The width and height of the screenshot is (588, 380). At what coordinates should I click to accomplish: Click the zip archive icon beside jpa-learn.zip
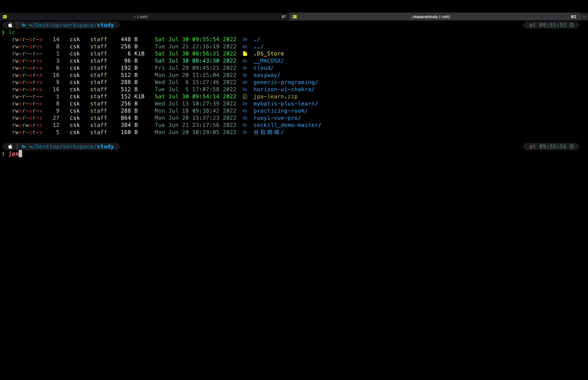click(x=245, y=96)
